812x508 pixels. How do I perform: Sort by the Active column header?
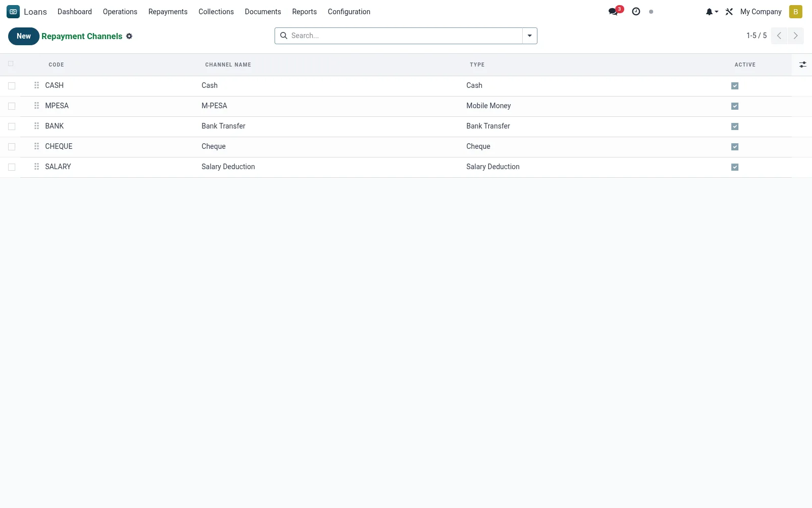(745, 65)
